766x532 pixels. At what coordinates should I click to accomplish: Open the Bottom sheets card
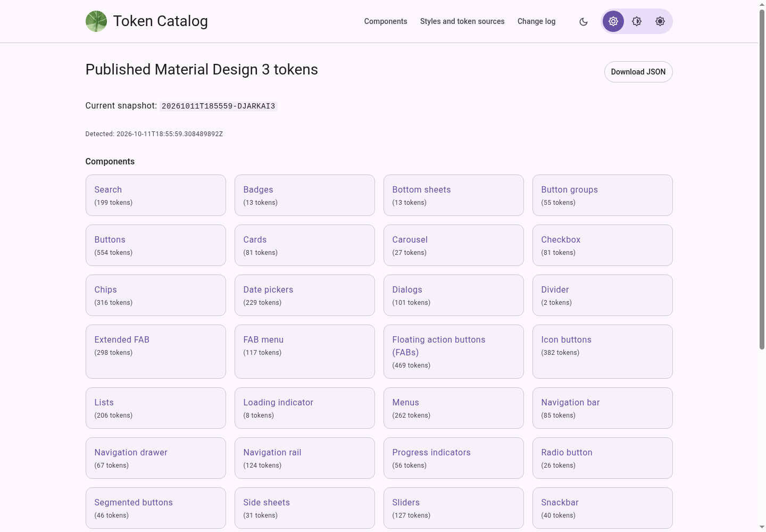click(454, 195)
